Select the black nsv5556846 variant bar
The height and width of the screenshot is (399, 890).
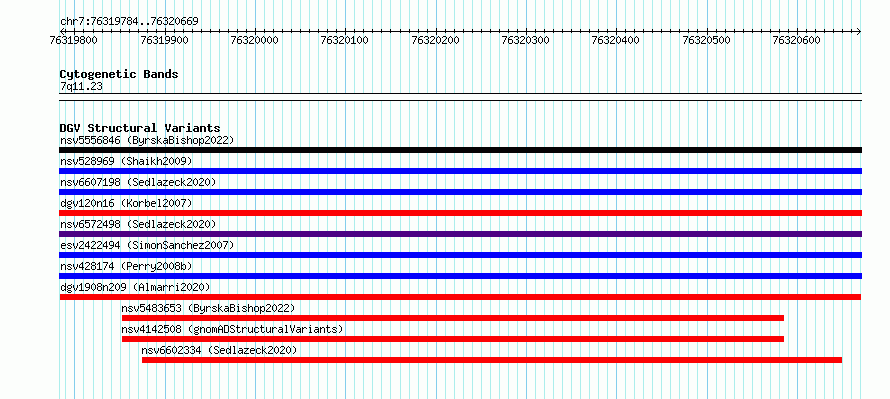(x=460, y=150)
